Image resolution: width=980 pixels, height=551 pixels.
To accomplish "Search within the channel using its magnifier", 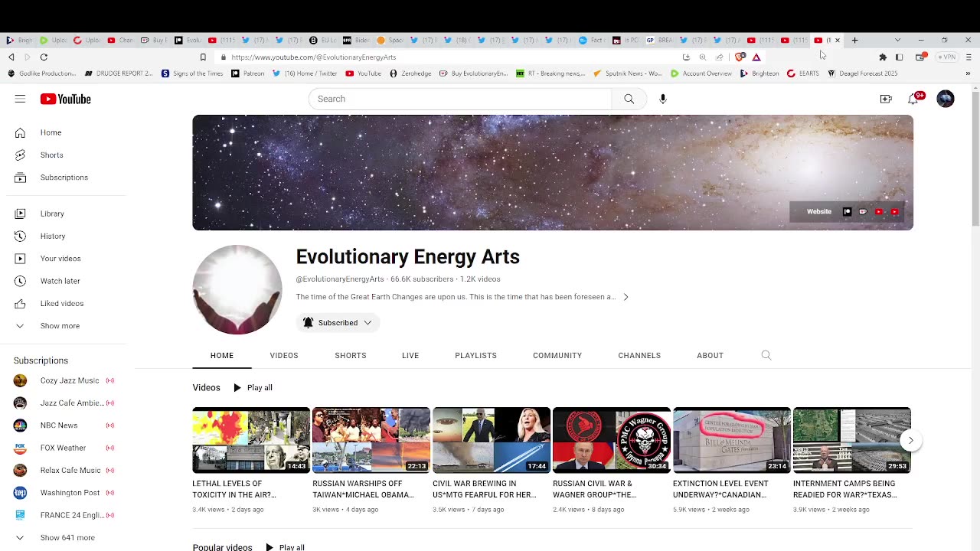I will coord(766,355).
